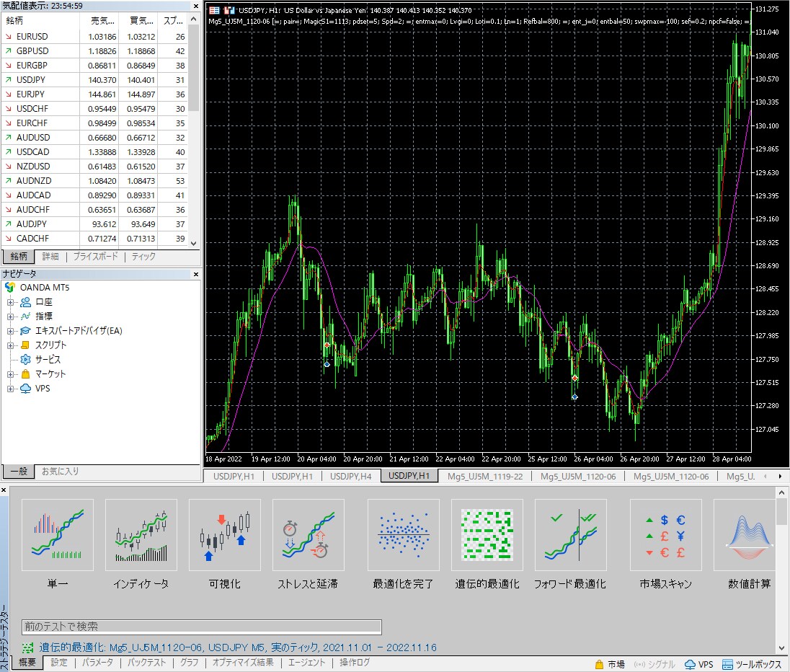Switch to ティック tab in market watch

(143, 257)
